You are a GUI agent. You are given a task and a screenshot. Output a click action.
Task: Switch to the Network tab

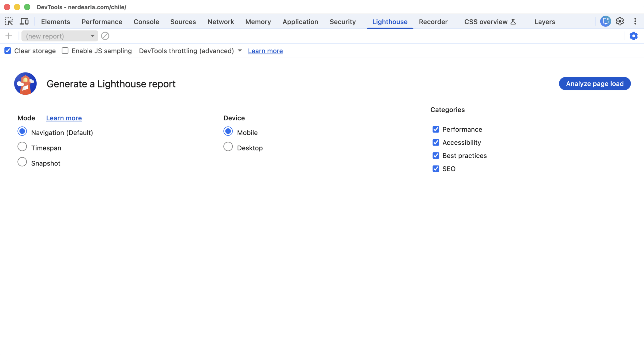221,22
